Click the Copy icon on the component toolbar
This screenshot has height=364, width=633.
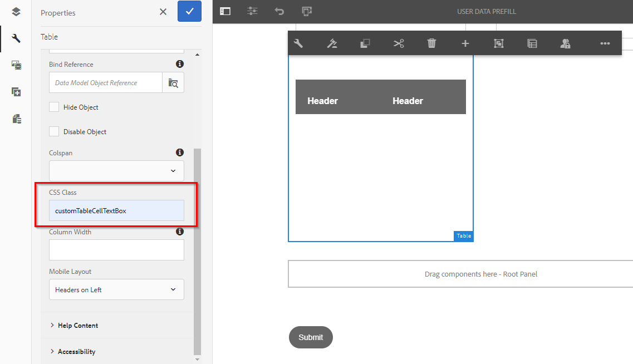pos(365,43)
